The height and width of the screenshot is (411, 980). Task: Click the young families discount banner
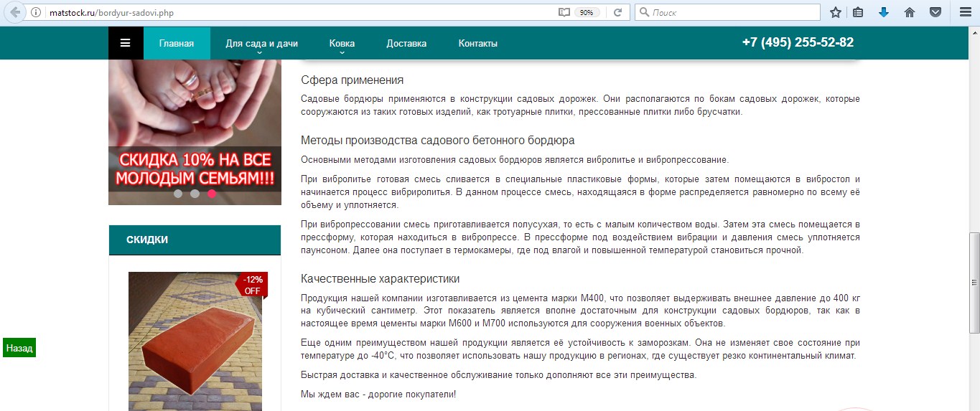(195, 133)
